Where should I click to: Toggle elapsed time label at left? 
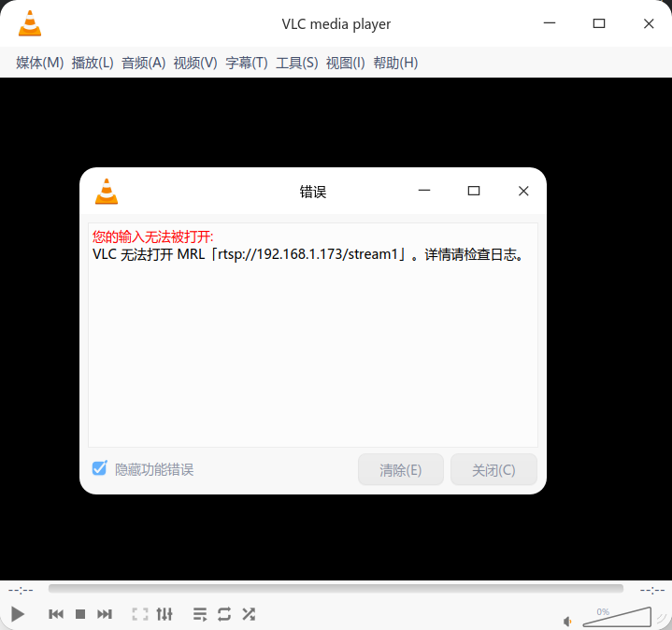pos(21,590)
